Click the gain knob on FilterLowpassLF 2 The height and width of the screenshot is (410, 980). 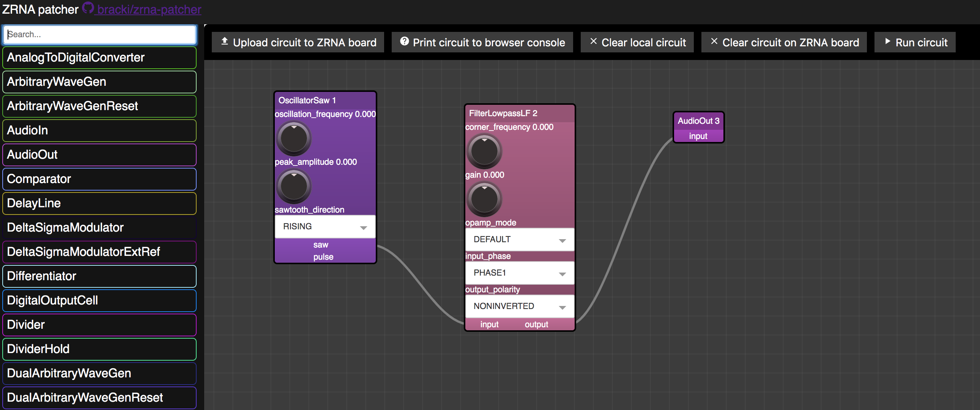[484, 199]
